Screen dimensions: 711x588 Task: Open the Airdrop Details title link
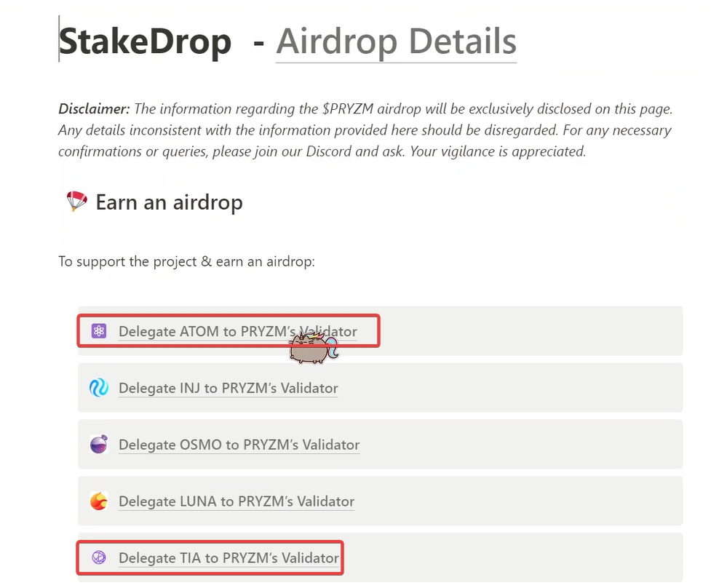396,41
